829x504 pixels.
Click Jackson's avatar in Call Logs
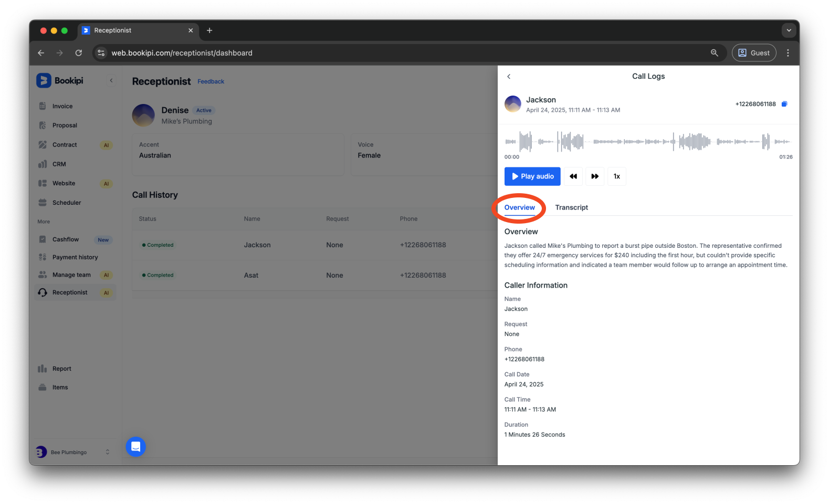[513, 104]
